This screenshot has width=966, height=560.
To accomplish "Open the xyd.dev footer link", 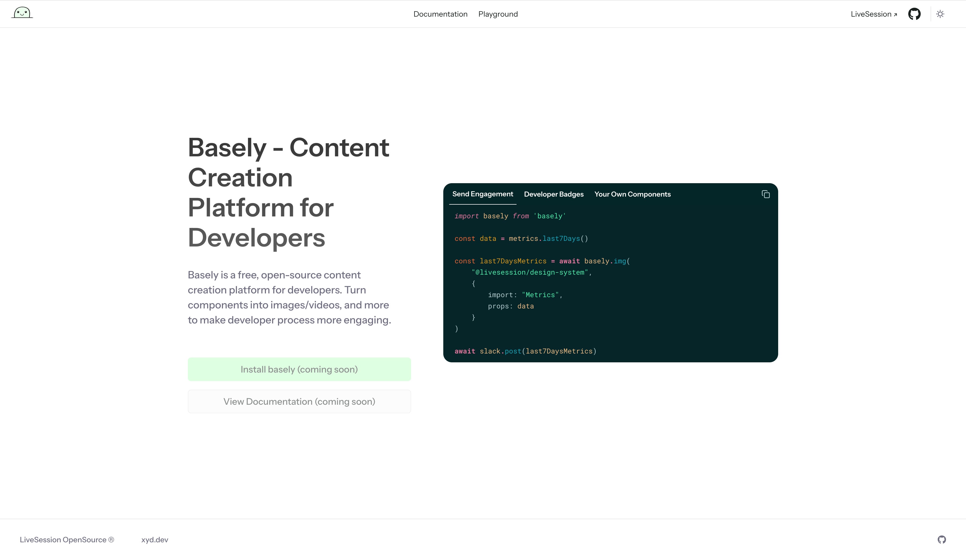I will 155,540.
